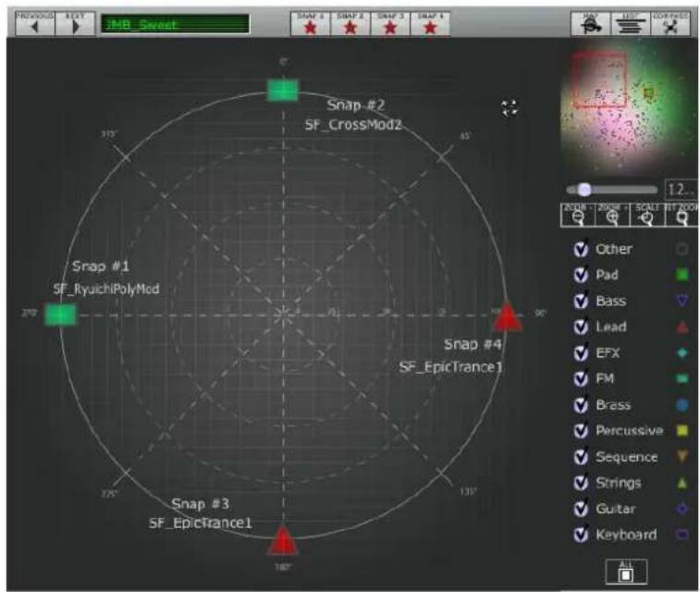Select the Snap #1 green pad marker
The width and height of the screenshot is (700, 592).
(x=60, y=314)
